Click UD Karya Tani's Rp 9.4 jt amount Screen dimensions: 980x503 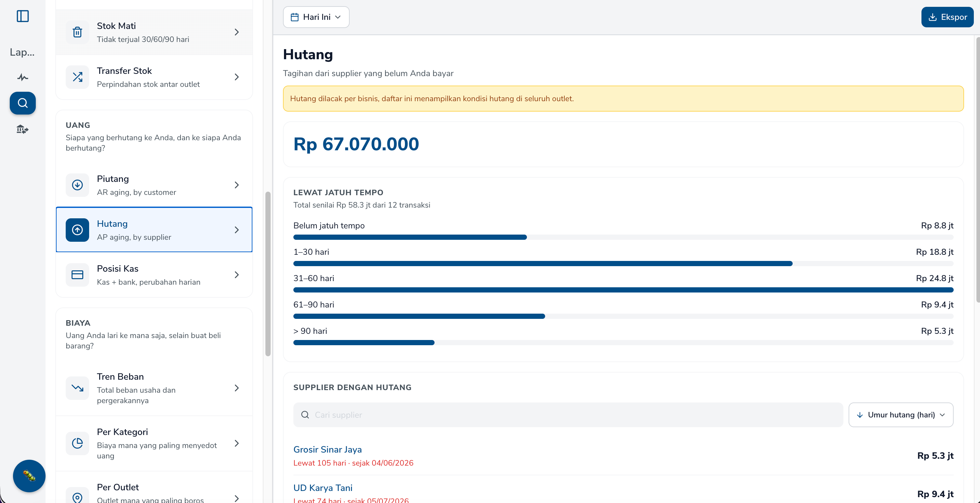[x=935, y=494]
